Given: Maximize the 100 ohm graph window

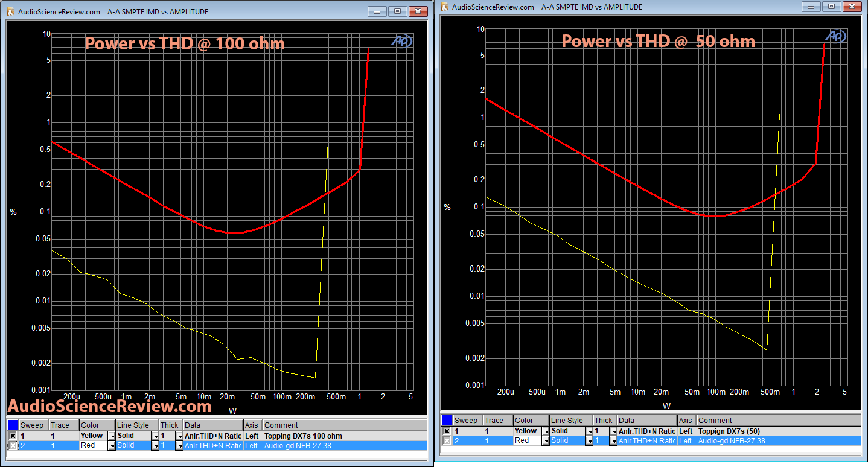Looking at the screenshot, I should (x=397, y=11).
